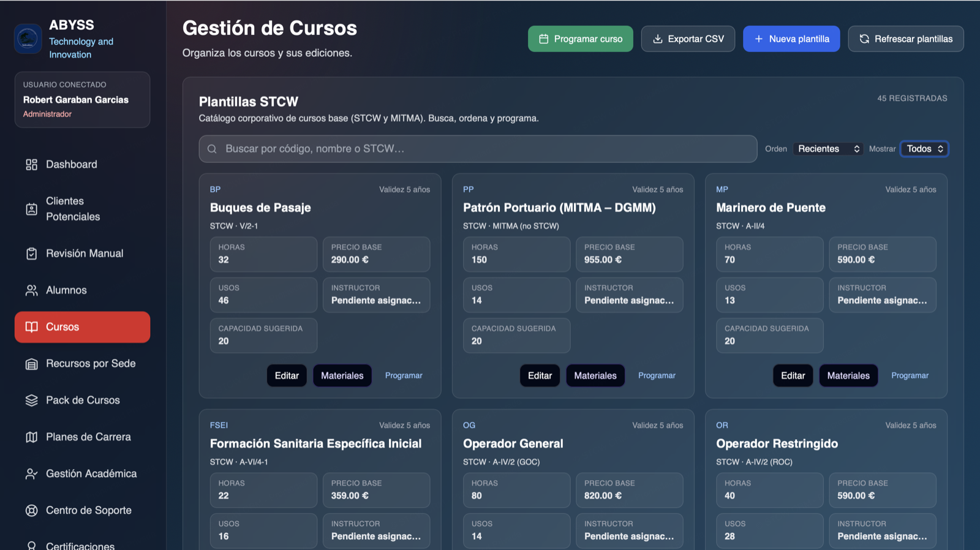Open Pack de Cursos page

tap(82, 401)
